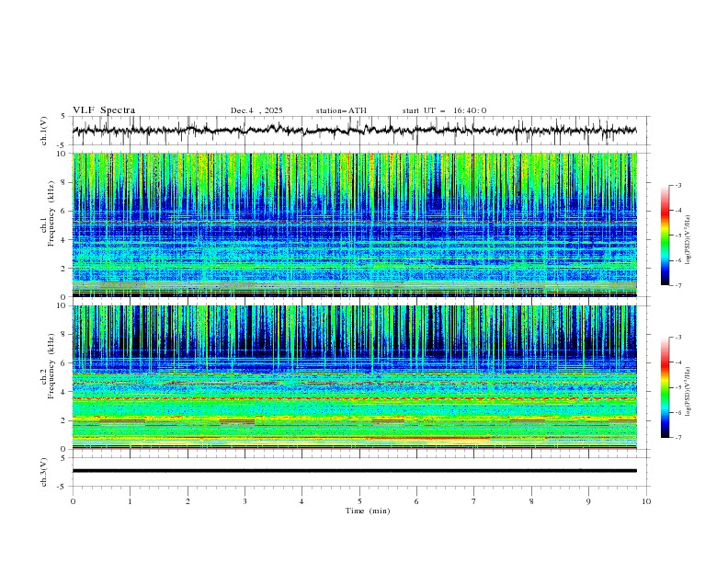Click the "ch.3(V)" axis label

tap(44, 472)
